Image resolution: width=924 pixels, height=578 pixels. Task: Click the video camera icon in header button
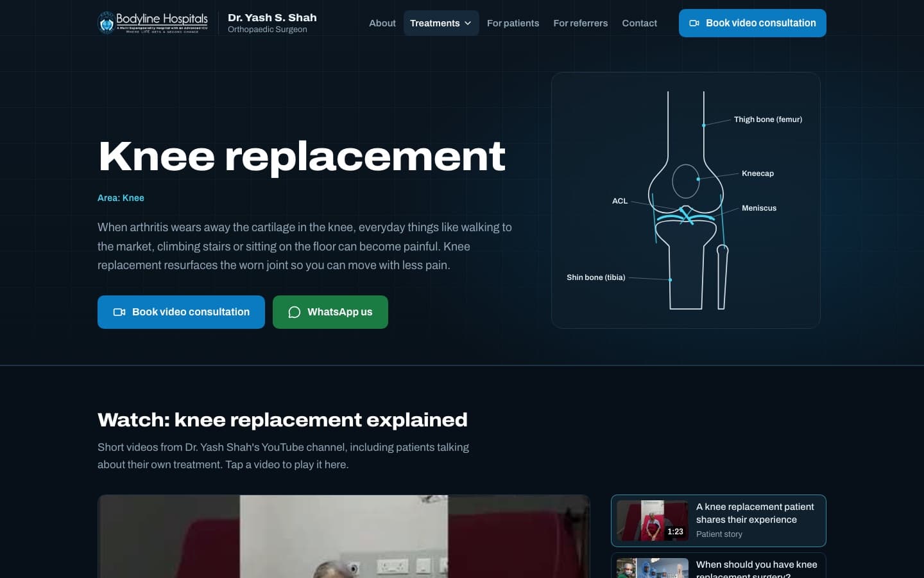[x=694, y=23]
